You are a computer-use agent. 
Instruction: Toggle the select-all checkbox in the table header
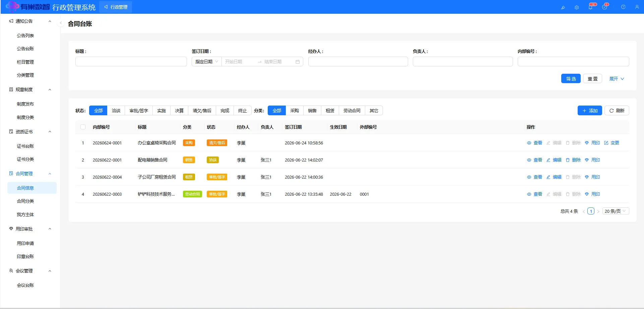pyautogui.click(x=83, y=127)
